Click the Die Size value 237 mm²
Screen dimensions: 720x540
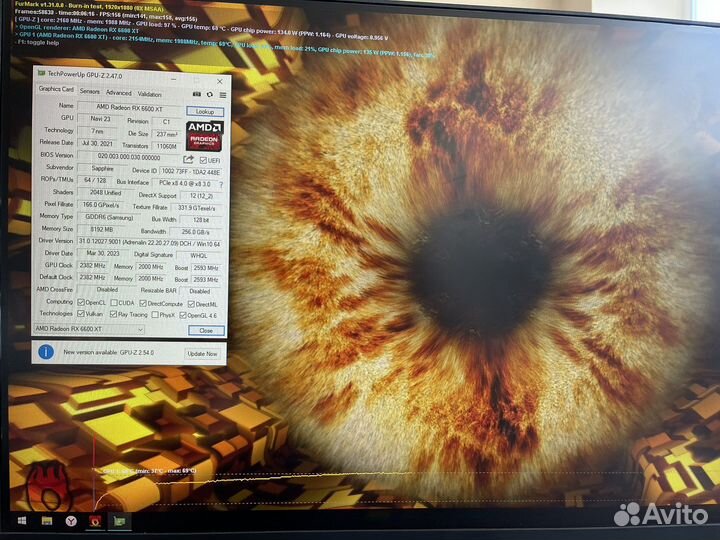pos(166,134)
